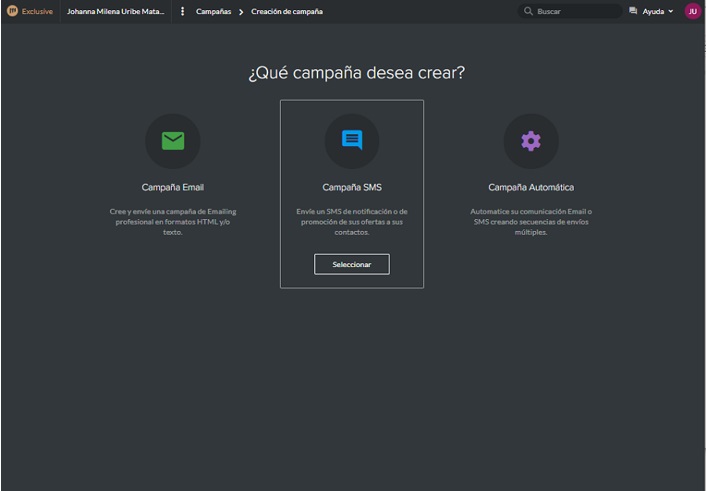Open the Ayuda help menu
This screenshot has width=707, height=491.
point(652,11)
